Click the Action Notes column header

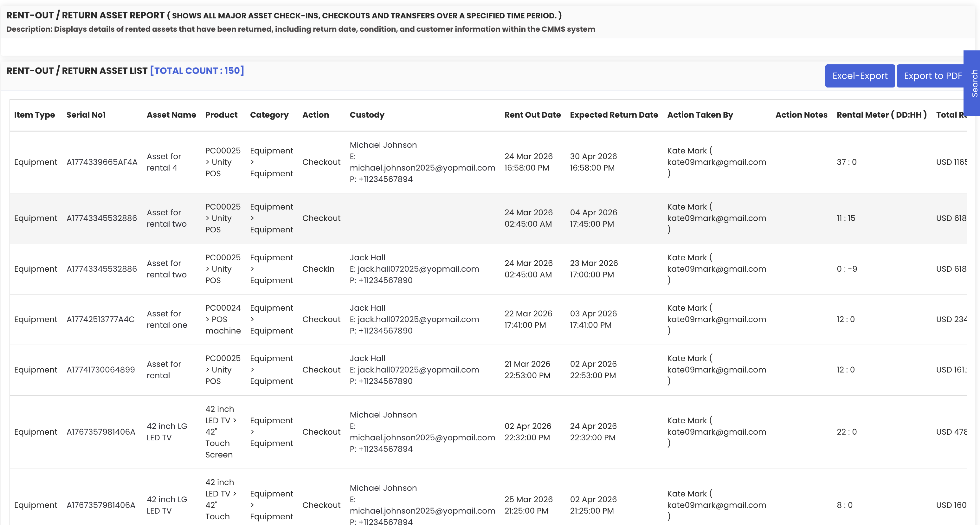(x=801, y=115)
